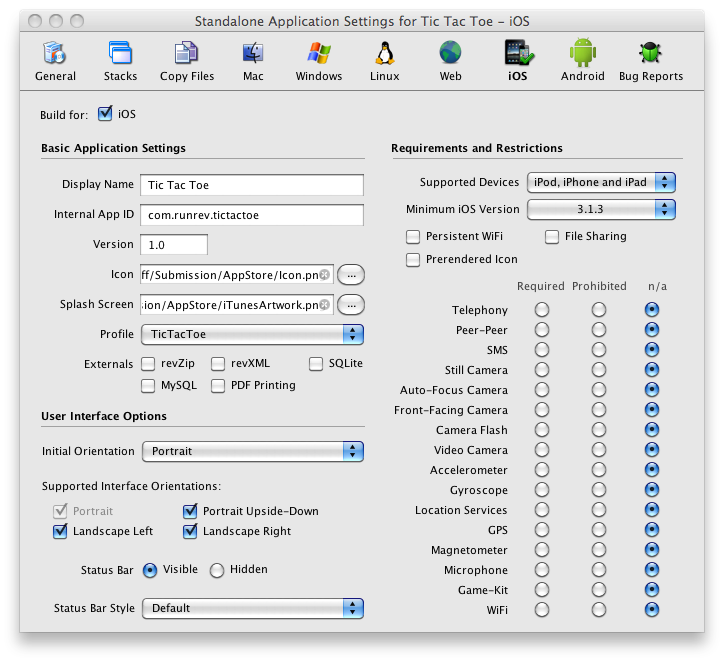Image resolution: width=724 pixels, height=662 pixels.
Task: Open the Minimum iOS Version dropdown
Action: point(601,209)
